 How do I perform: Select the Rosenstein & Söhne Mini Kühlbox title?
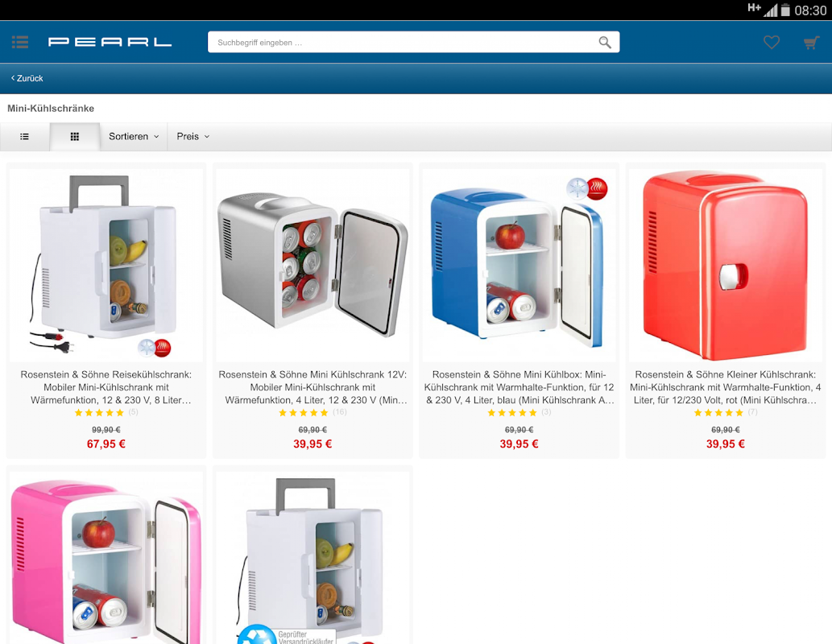pos(519,387)
